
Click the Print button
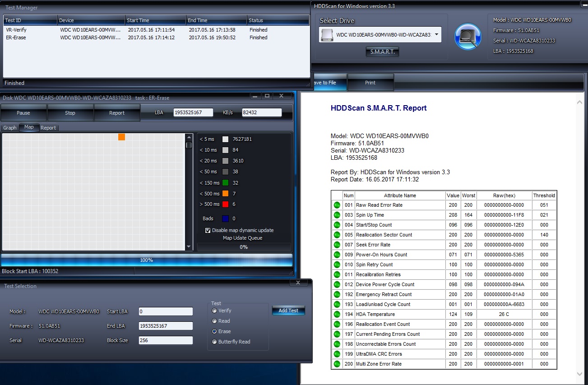370,83
